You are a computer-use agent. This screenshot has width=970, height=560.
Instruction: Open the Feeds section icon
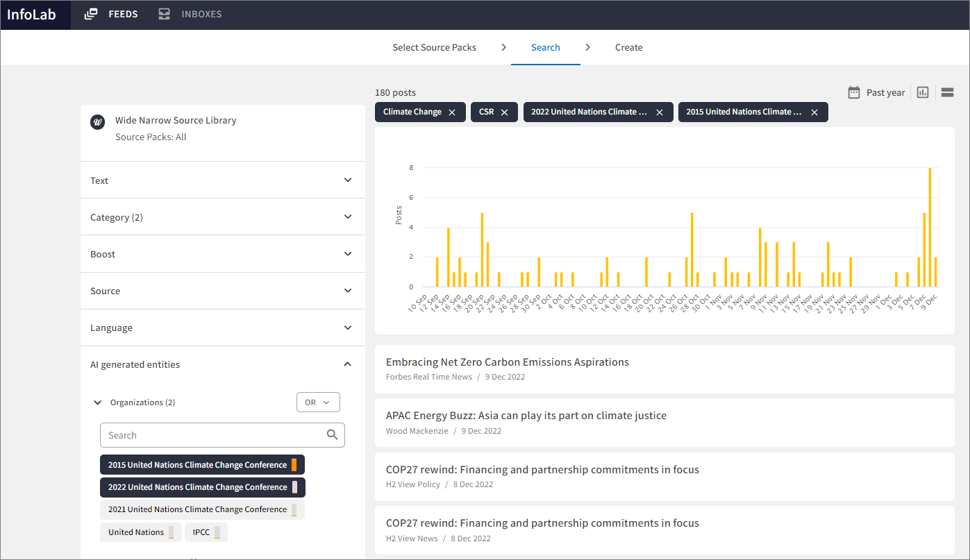91,15
